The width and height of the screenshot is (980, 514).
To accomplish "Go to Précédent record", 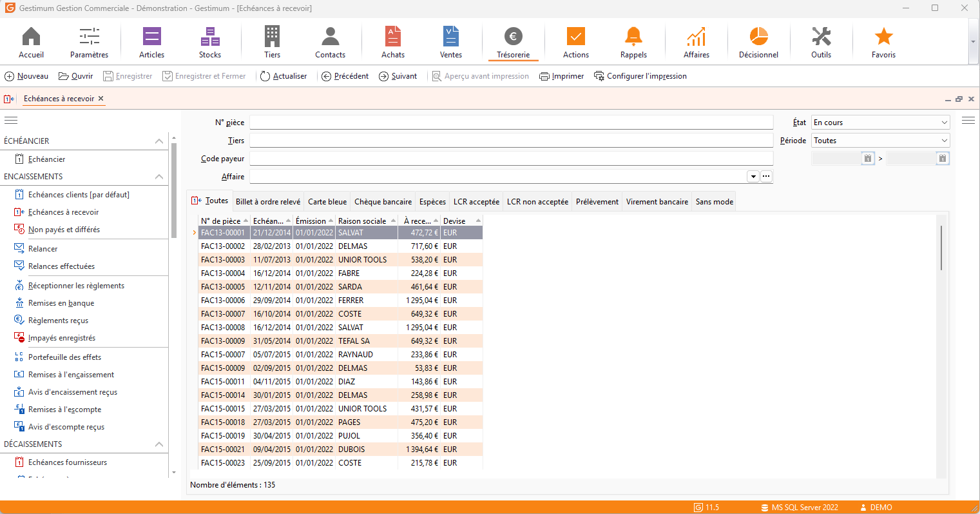I will 345,76.
